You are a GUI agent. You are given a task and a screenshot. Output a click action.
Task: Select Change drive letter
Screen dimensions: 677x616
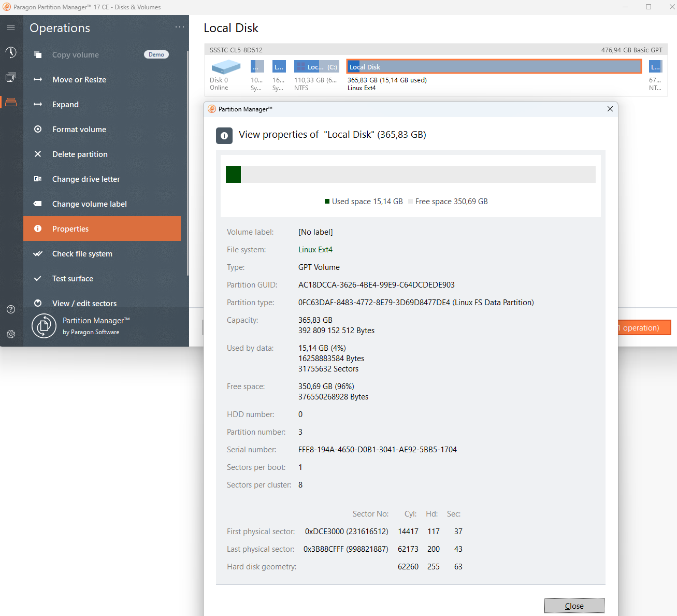pos(102,179)
